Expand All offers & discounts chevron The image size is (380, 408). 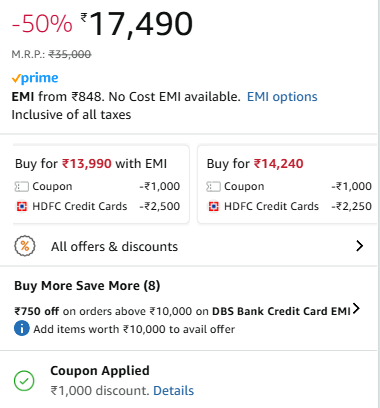click(x=360, y=246)
